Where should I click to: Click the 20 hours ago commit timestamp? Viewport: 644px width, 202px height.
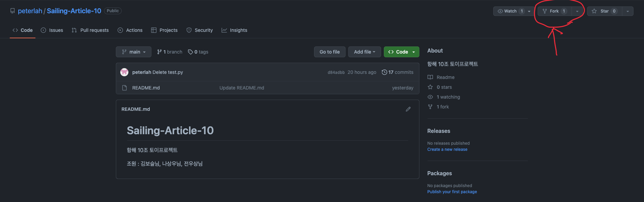pos(362,72)
